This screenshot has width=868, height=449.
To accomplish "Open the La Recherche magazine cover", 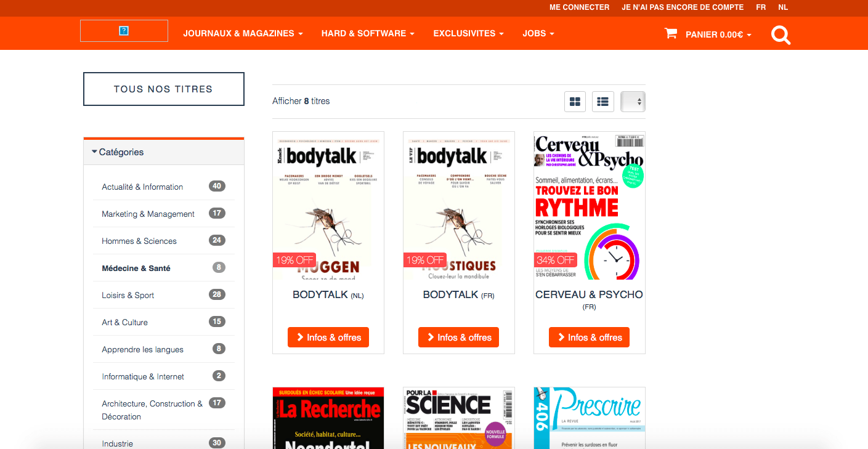I will [328, 418].
